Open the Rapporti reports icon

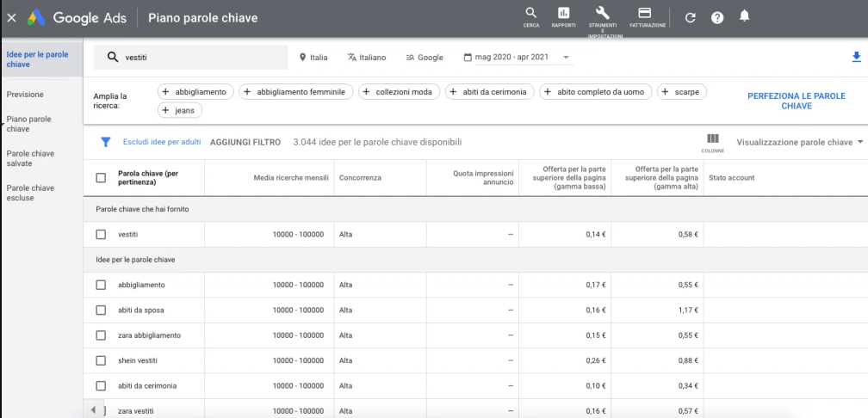pyautogui.click(x=563, y=14)
